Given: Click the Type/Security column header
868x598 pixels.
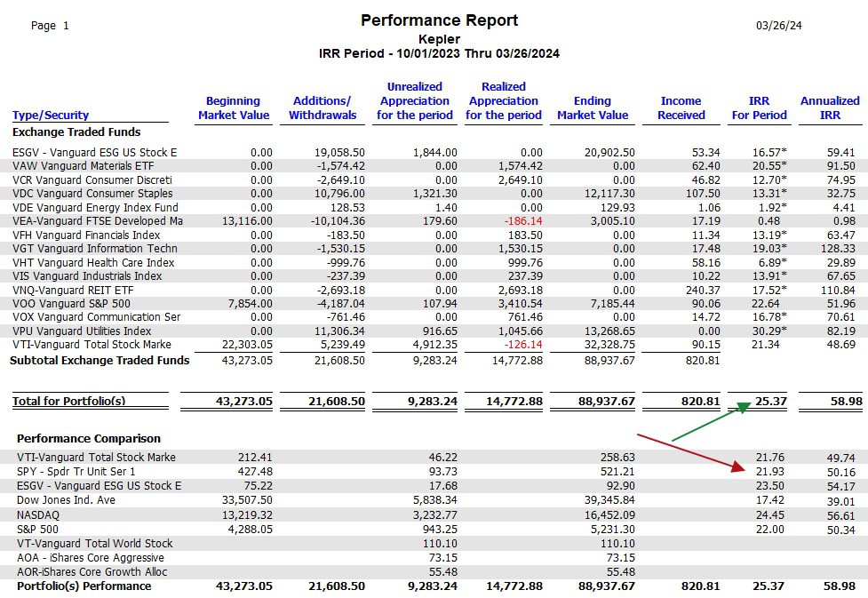Looking at the screenshot, I should 51,116.
